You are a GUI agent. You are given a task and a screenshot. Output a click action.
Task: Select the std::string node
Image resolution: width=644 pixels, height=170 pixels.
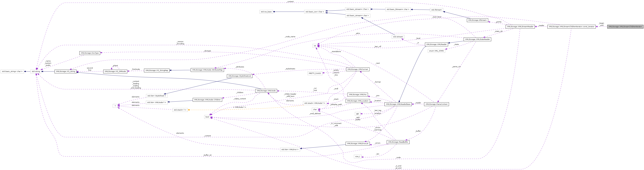[36, 72]
